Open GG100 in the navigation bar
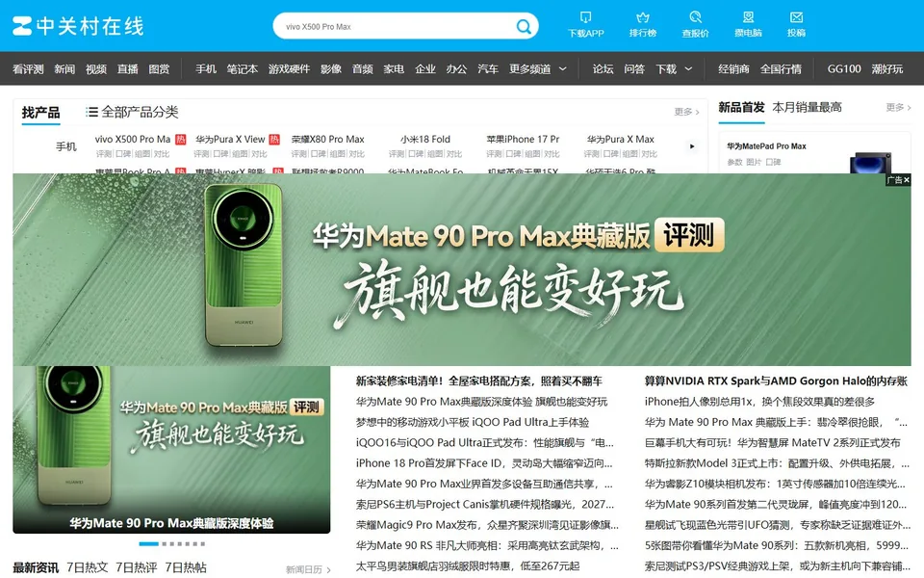 pyautogui.click(x=844, y=69)
